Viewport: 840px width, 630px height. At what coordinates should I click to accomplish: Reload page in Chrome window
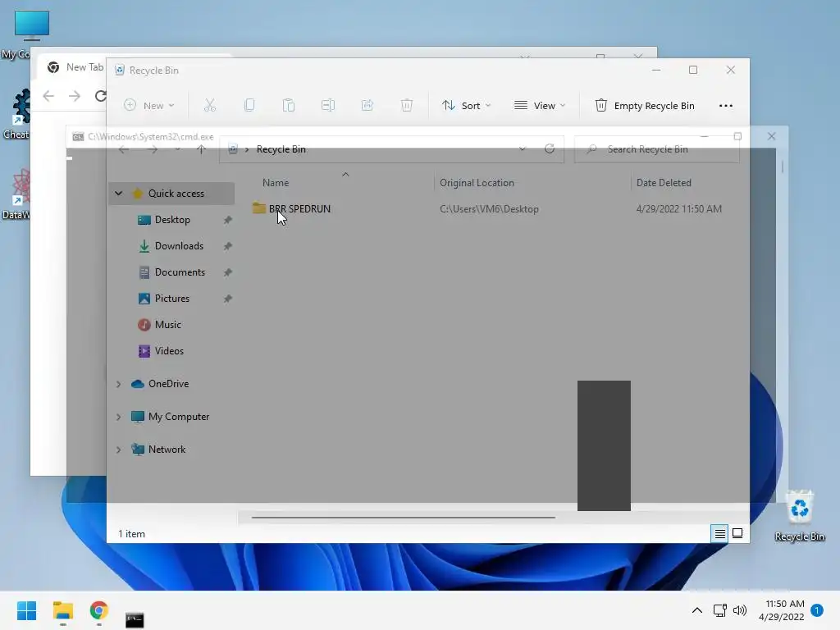(100, 96)
